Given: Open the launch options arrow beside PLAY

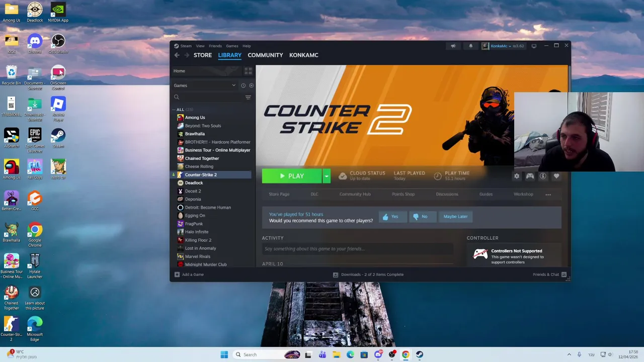Looking at the screenshot, I should coord(327,176).
